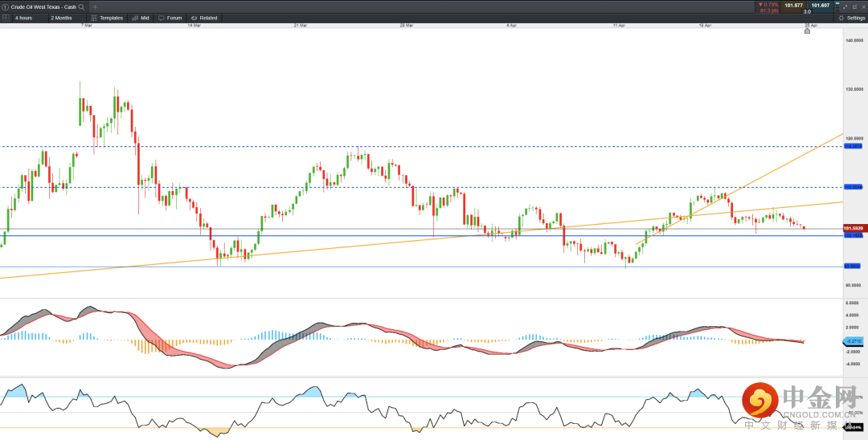Click the 28 Mar date label
The width and height of the screenshot is (868, 440).
(407, 26)
